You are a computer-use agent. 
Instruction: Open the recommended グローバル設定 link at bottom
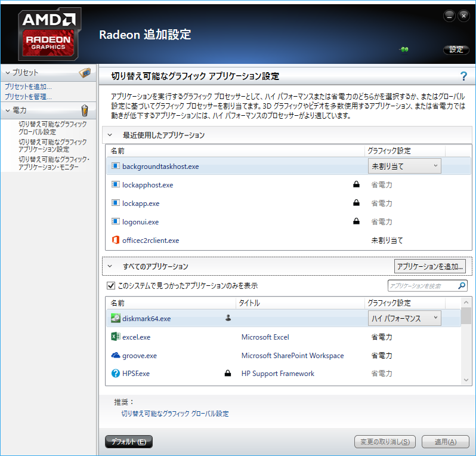pyautogui.click(x=175, y=414)
